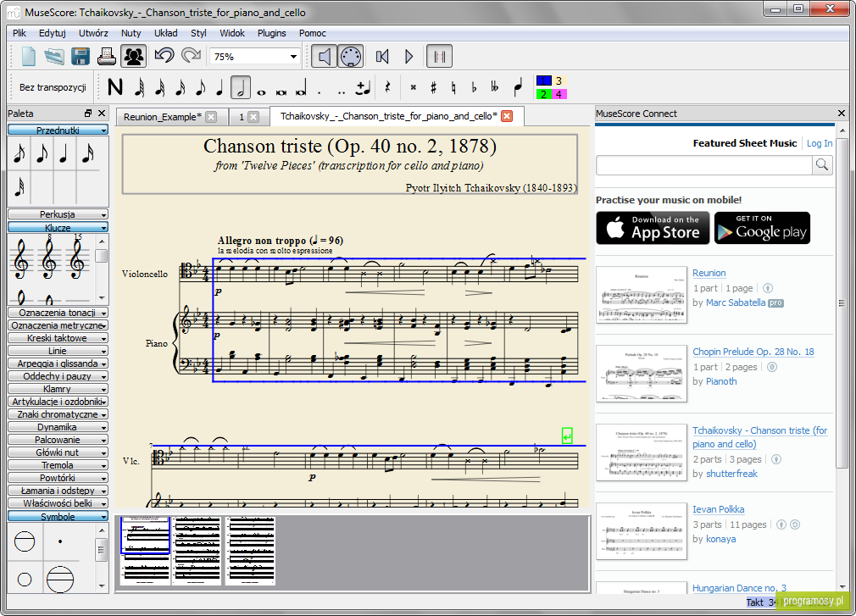The width and height of the screenshot is (856, 616).
Task: Undock the Paleta panel
Action: 88,113
